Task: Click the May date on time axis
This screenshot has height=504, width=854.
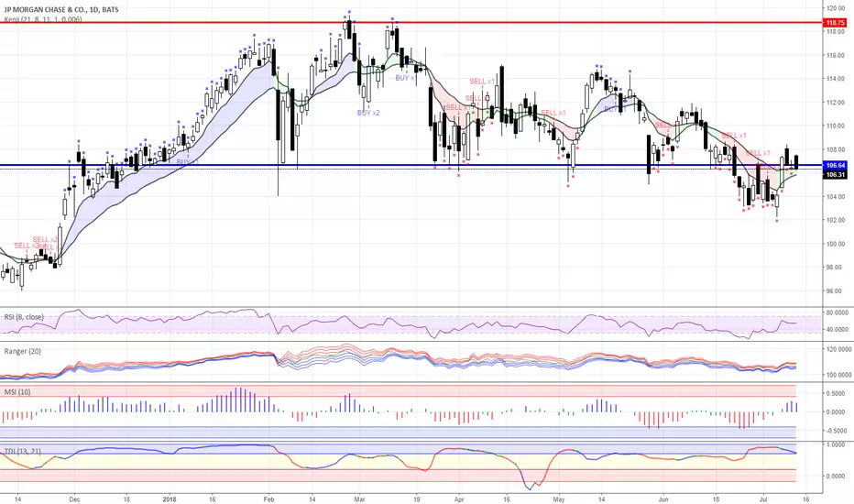Action: point(559,499)
